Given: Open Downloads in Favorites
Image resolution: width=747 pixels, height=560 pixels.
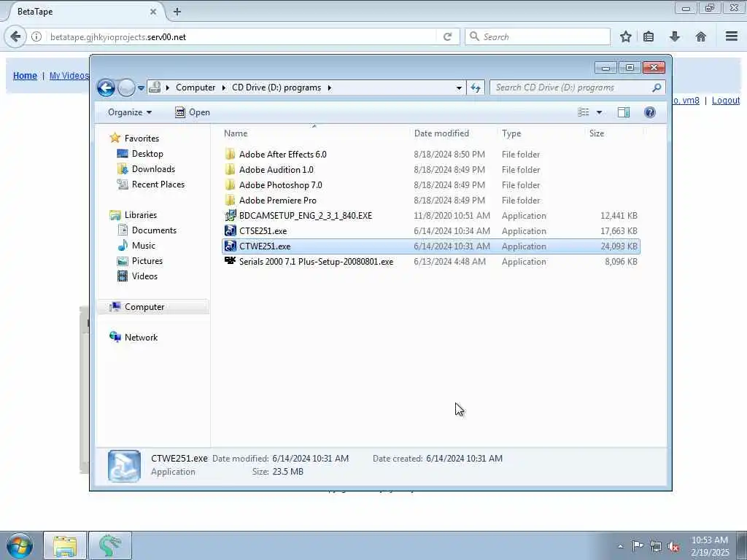Looking at the screenshot, I should (153, 168).
